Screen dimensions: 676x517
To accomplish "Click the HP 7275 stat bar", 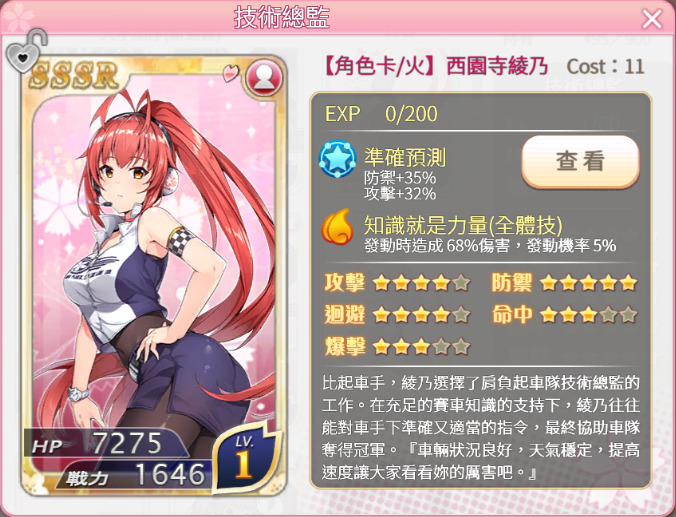I will [x=106, y=443].
